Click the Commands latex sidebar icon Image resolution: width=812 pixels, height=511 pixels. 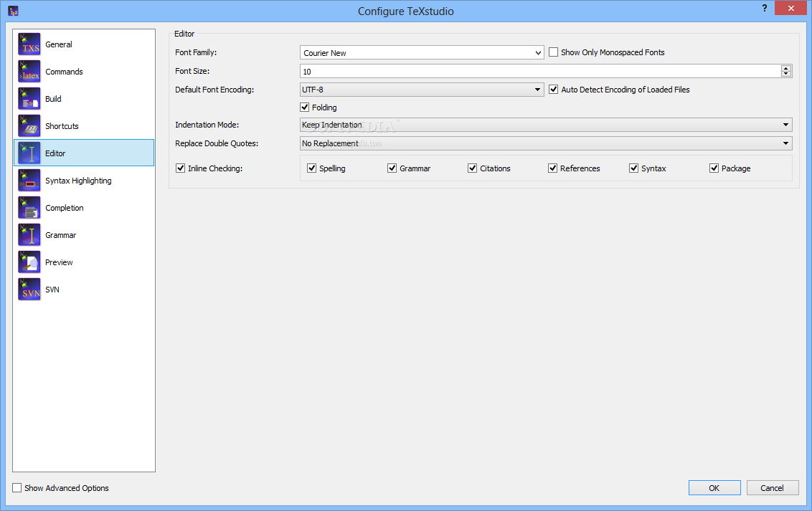pos(29,72)
